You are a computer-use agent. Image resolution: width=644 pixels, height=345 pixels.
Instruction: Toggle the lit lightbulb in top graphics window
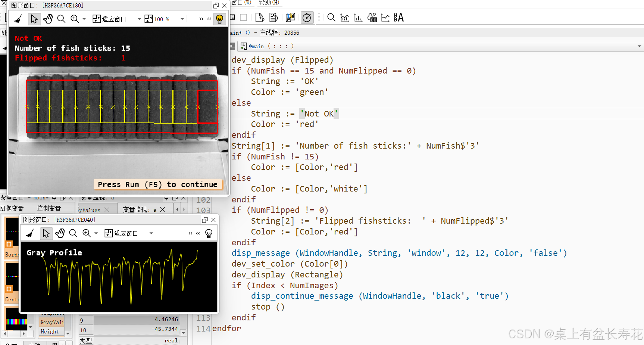tap(220, 19)
